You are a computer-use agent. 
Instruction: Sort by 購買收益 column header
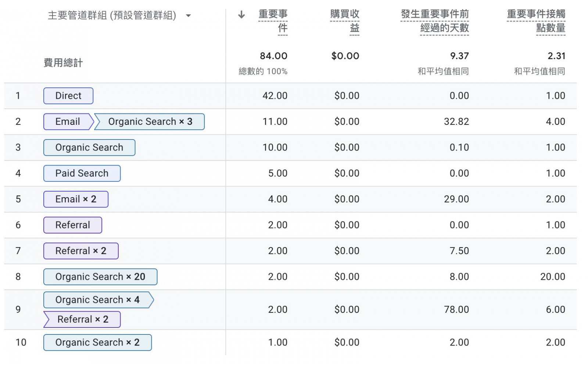coord(344,21)
